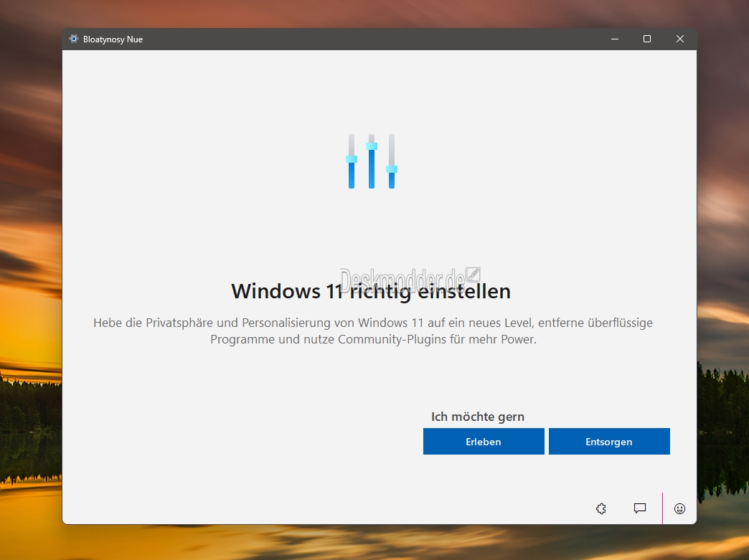
Task: Click the Bloatynosy Nue app icon in title bar
Action: (73, 39)
